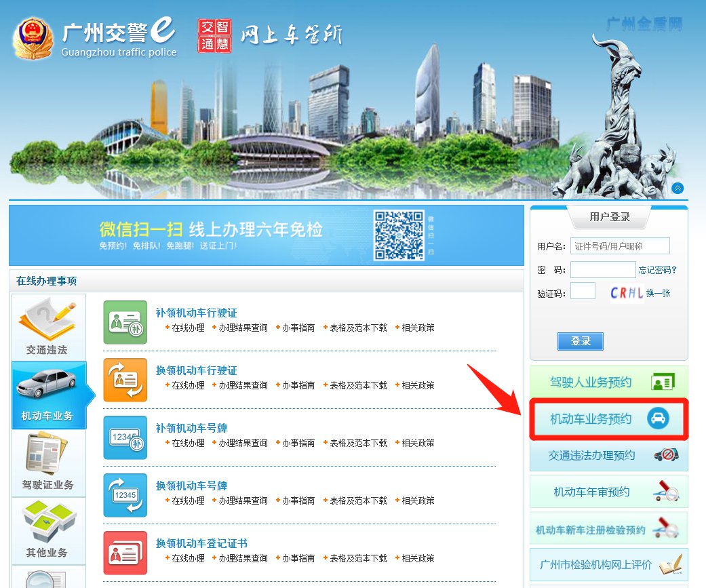Open the 补领机动车行驶证 title link

196,313
